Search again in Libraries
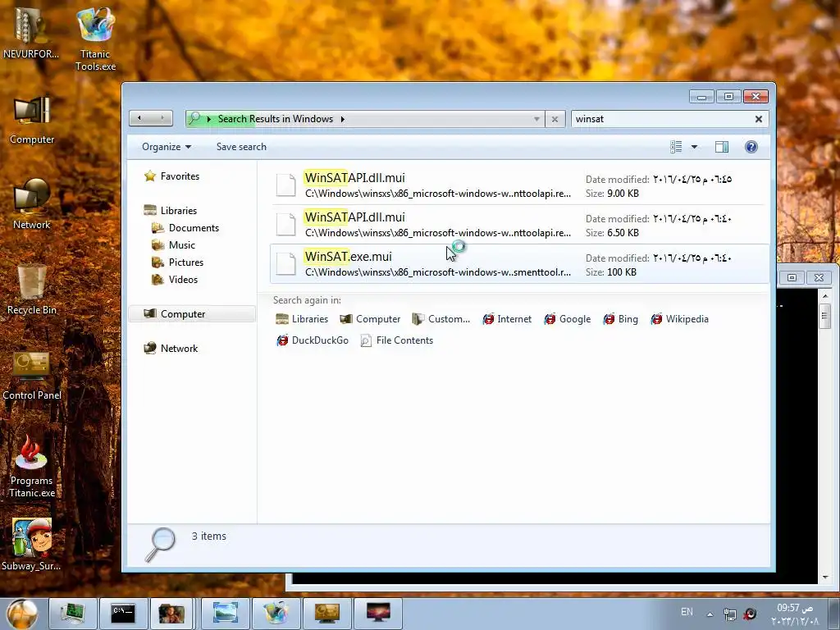 click(302, 319)
